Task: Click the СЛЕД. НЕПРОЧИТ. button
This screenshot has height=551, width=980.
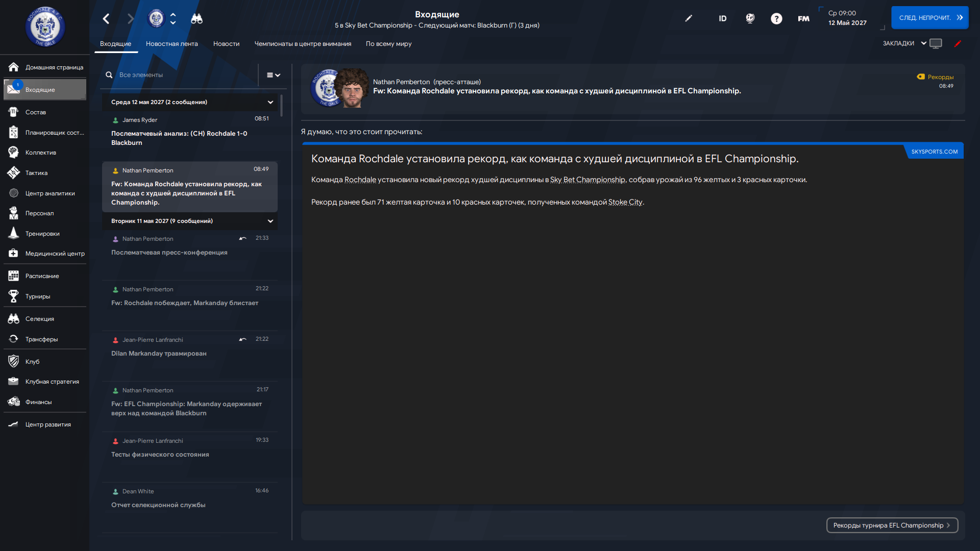Action: tap(929, 18)
